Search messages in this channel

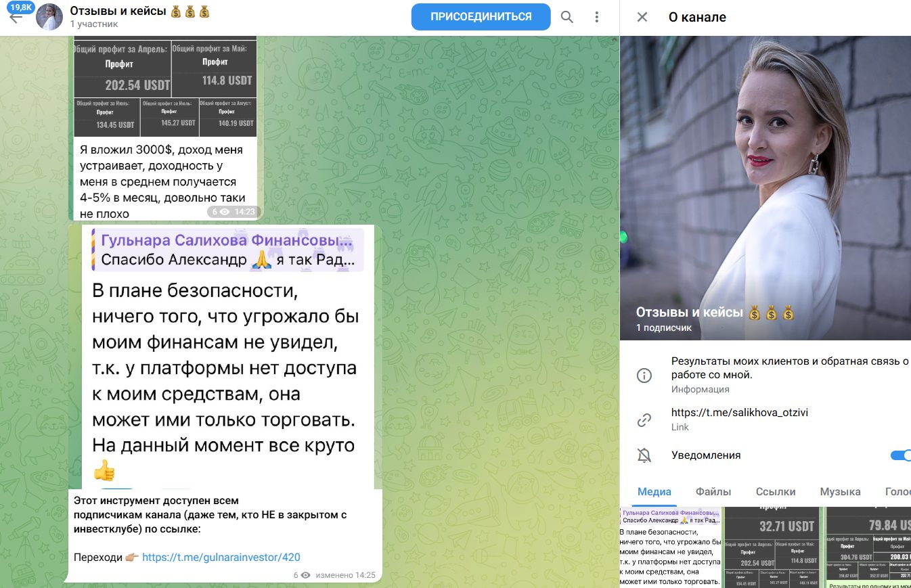click(567, 17)
